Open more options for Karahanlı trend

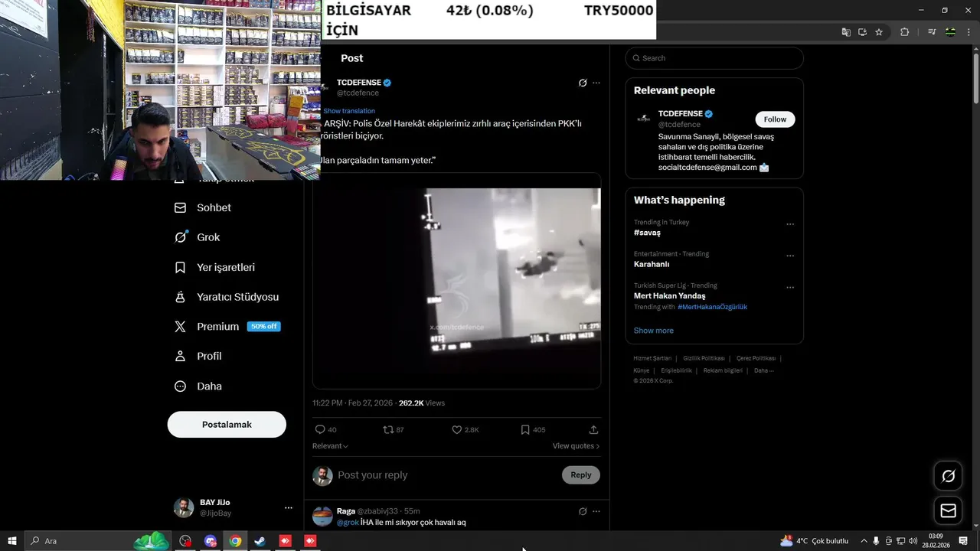click(x=790, y=256)
